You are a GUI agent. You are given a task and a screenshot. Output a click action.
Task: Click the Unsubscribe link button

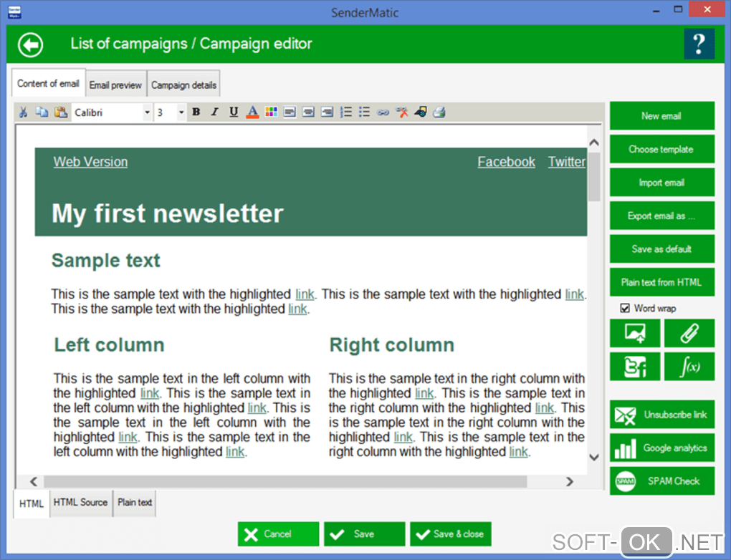(x=662, y=415)
